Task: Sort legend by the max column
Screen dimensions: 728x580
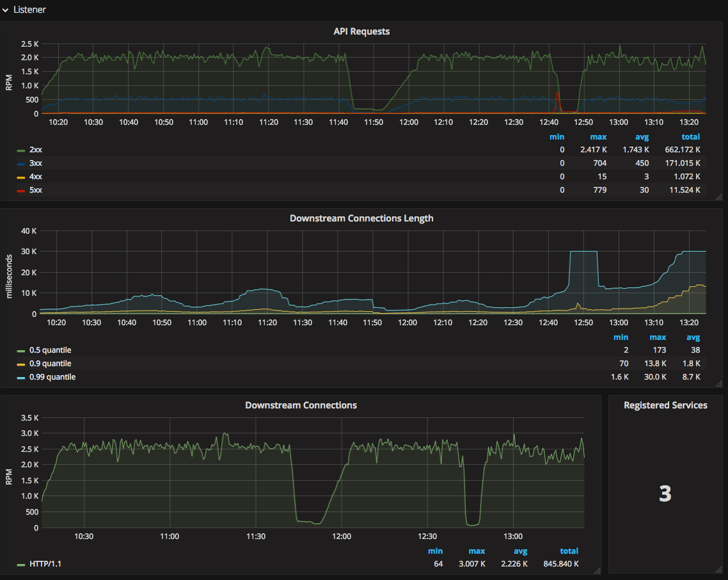Action: (x=598, y=136)
